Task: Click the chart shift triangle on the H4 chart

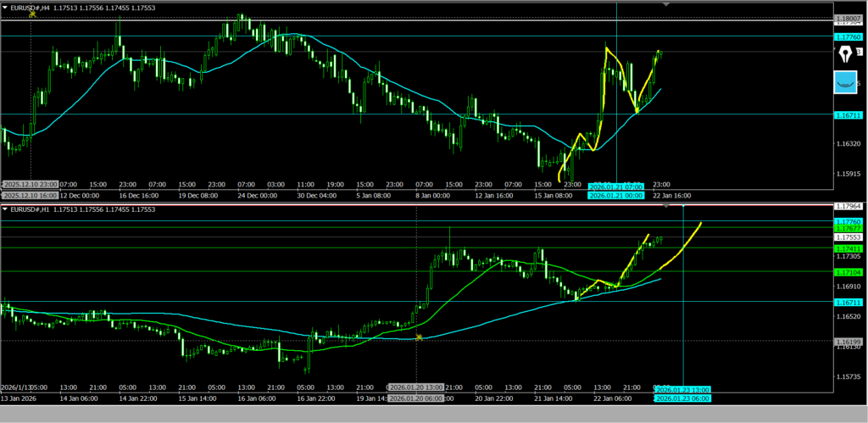Action: [x=665, y=4]
